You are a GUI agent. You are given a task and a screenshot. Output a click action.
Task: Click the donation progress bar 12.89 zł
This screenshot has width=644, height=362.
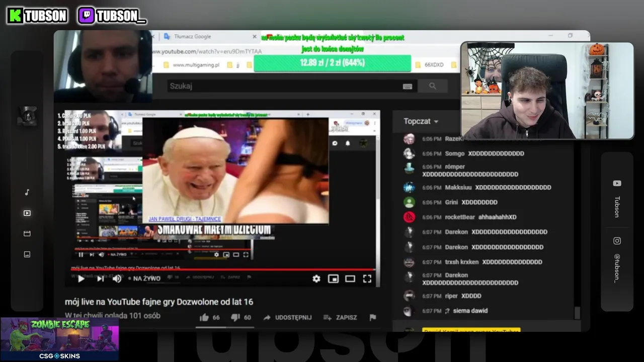point(332,63)
